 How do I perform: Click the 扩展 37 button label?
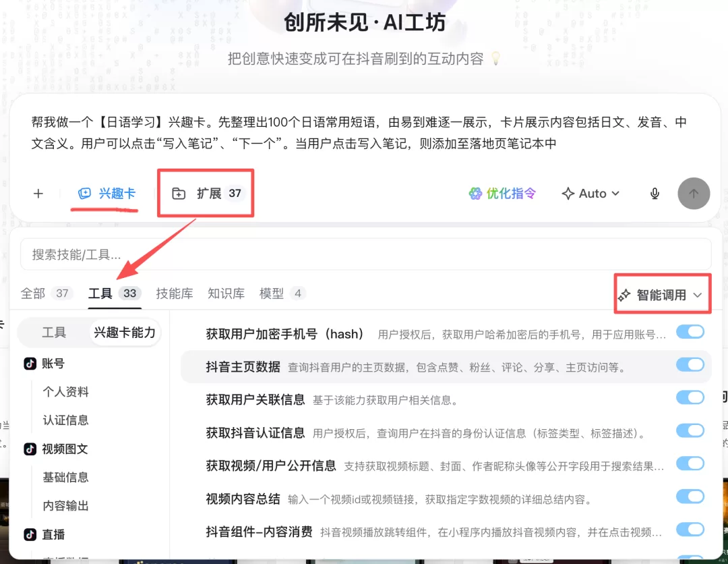coord(218,193)
